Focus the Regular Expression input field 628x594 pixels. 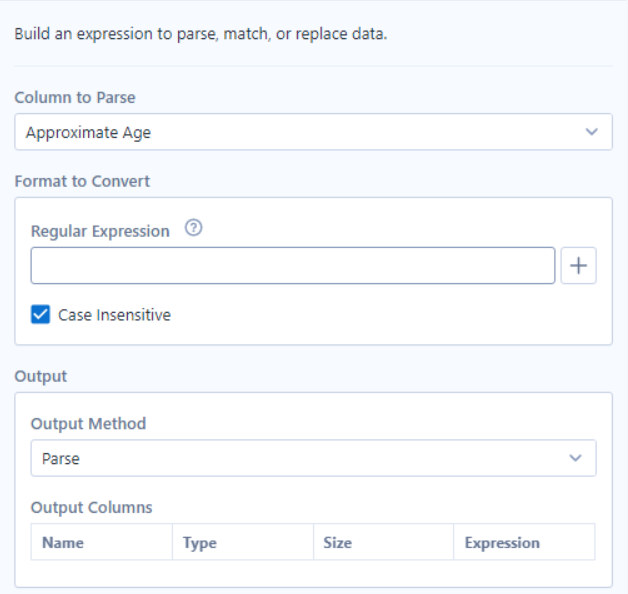tap(293, 266)
